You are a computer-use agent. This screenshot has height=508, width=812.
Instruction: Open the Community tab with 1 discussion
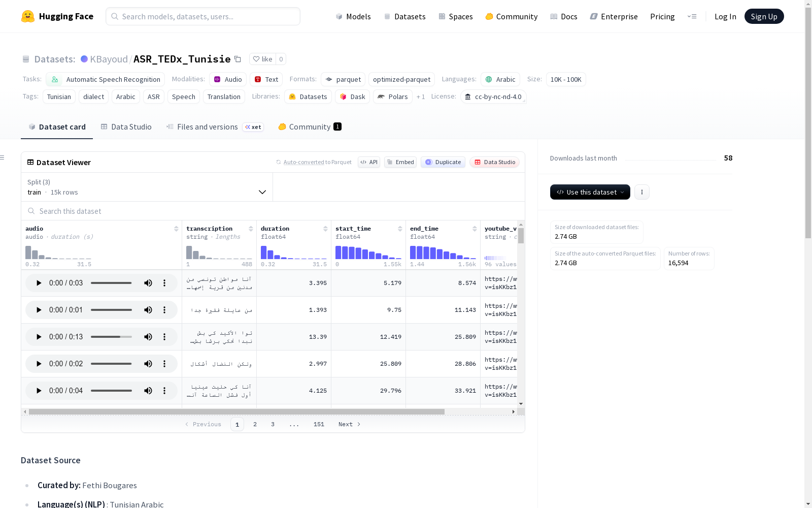(x=310, y=127)
